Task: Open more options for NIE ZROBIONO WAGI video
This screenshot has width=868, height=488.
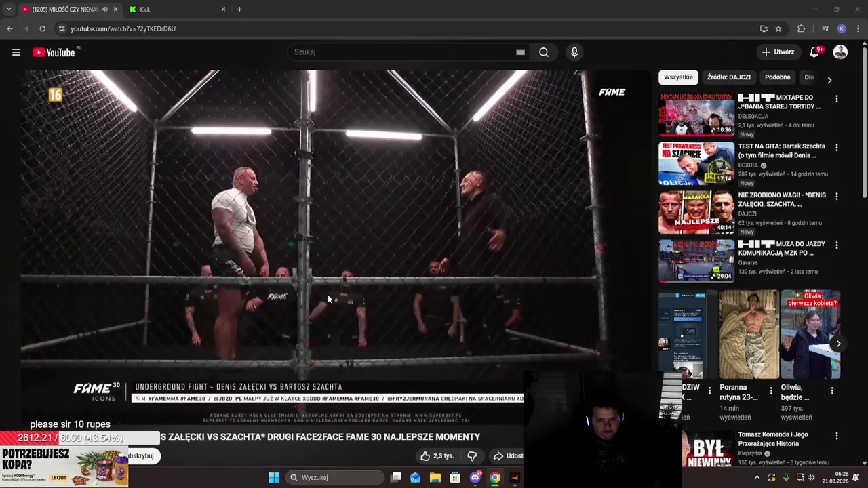Action: [x=836, y=197]
